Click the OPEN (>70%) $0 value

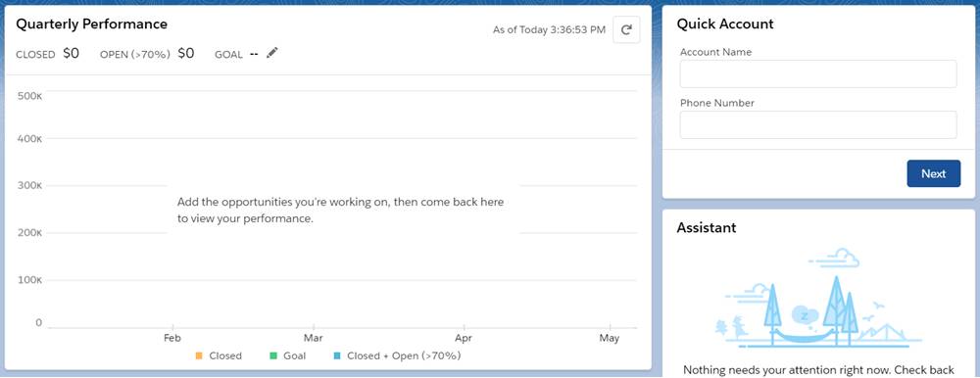186,54
